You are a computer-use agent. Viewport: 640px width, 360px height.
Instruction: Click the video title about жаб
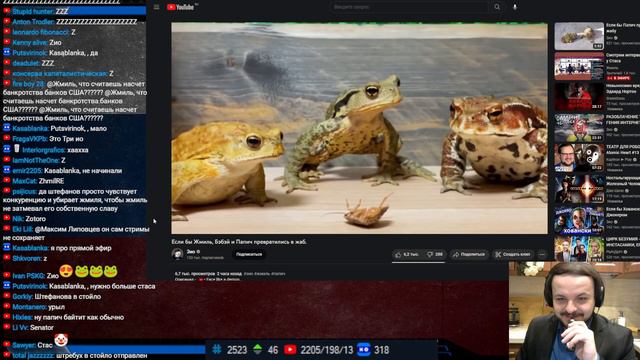pyautogui.click(x=239, y=242)
